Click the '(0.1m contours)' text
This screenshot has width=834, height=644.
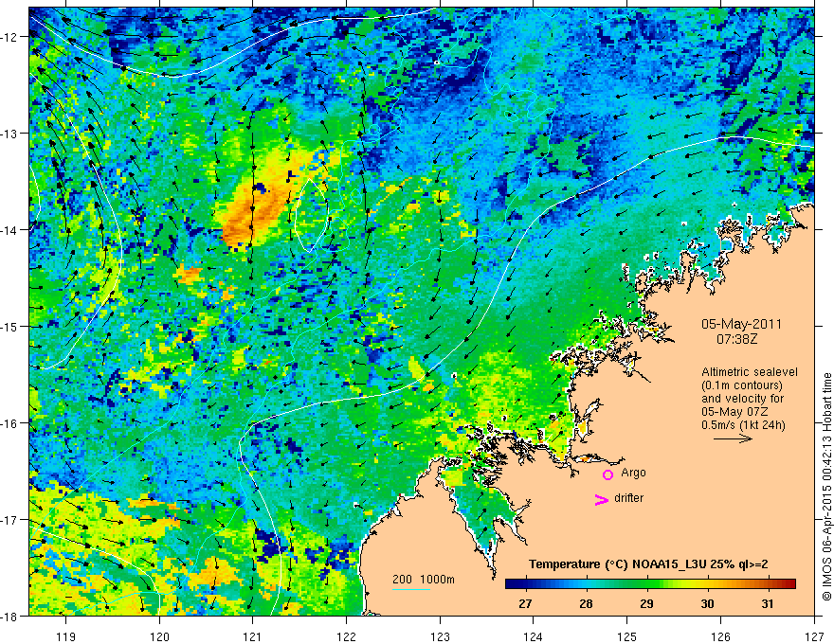click(742, 385)
